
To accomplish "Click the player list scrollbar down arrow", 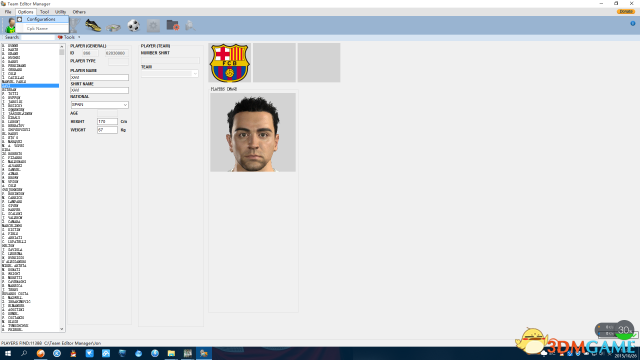I will 62,329.
